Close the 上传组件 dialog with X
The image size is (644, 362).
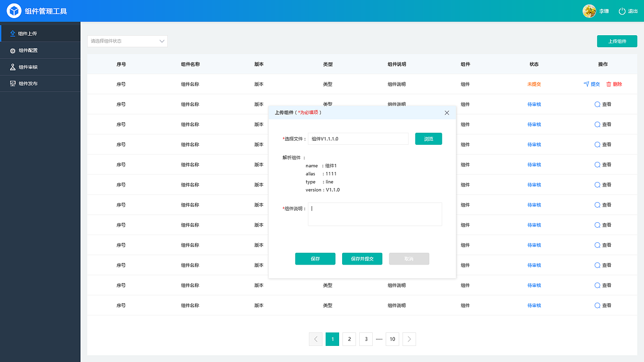click(x=447, y=113)
